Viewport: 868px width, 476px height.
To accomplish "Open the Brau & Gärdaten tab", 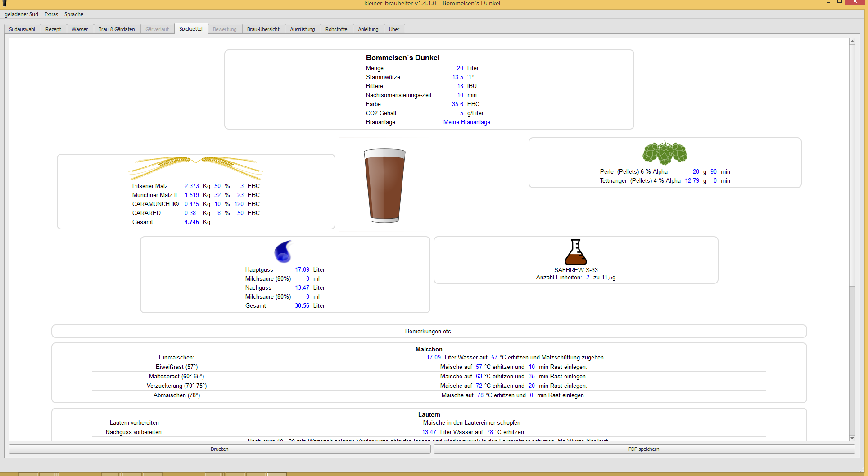I will pos(117,29).
